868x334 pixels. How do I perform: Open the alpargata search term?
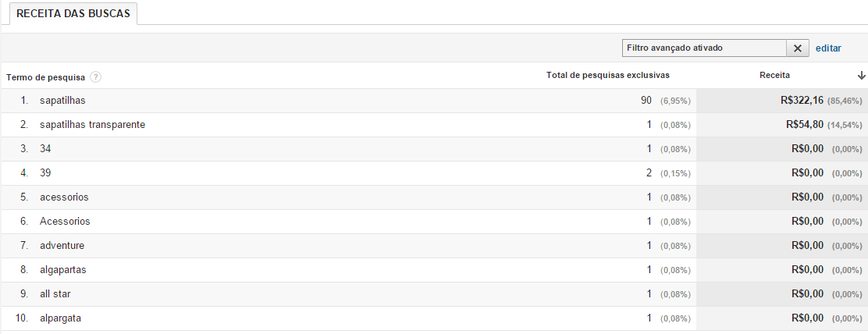(x=61, y=318)
